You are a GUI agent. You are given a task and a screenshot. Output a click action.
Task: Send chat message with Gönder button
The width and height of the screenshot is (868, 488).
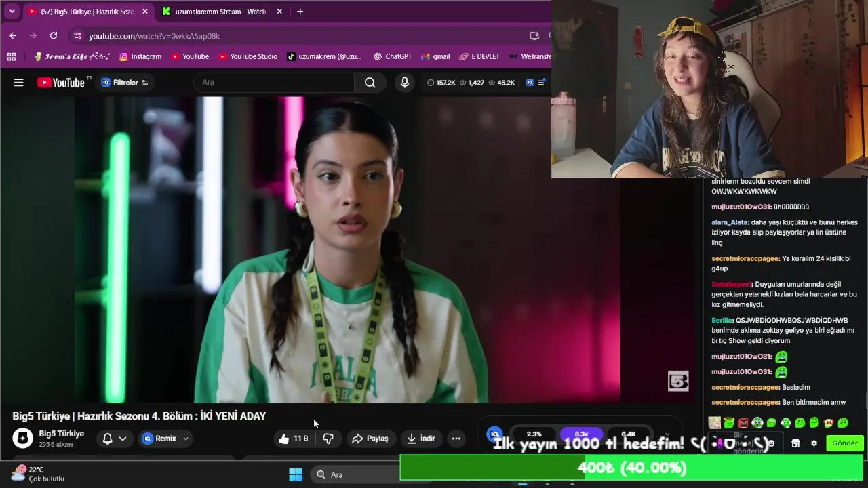coord(845,443)
